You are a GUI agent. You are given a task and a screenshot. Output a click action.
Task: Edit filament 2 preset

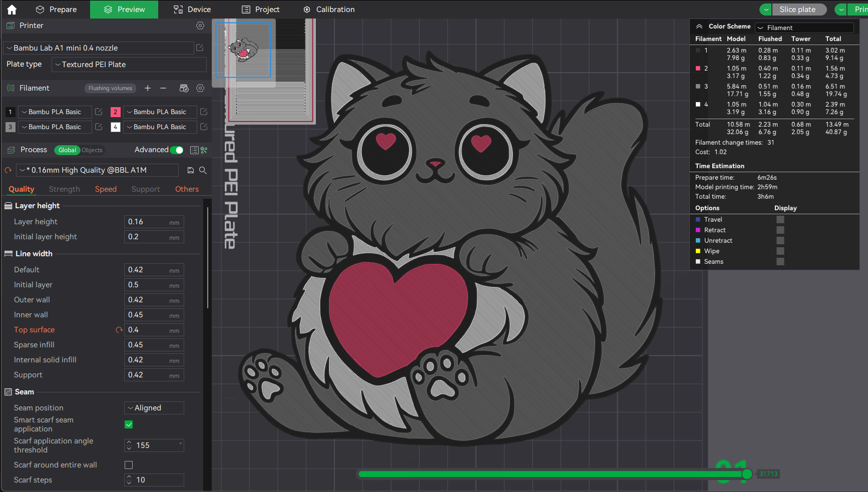click(x=204, y=112)
